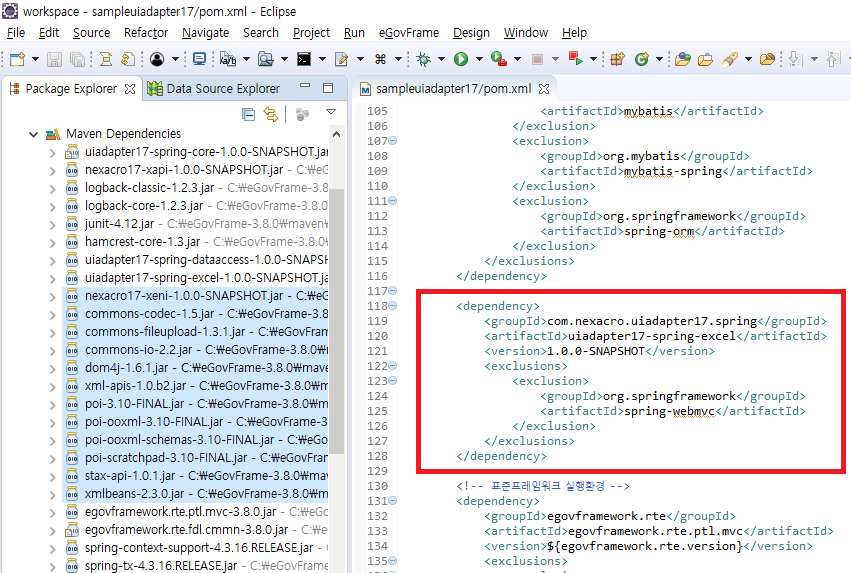Select poi-3.10-FINAL.jar in dependency list

(x=134, y=404)
